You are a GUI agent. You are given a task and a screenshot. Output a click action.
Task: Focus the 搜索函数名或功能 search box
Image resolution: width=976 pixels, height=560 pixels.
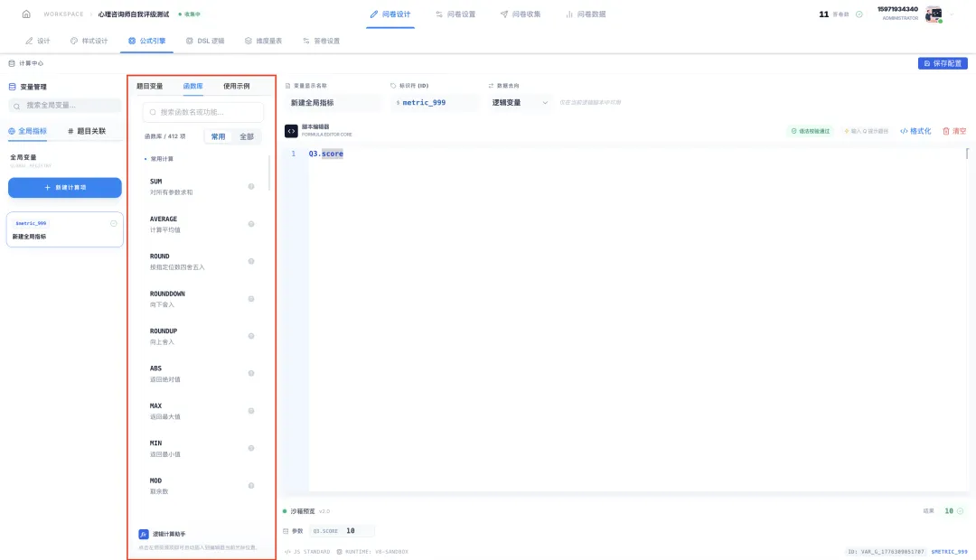pyautogui.click(x=203, y=112)
